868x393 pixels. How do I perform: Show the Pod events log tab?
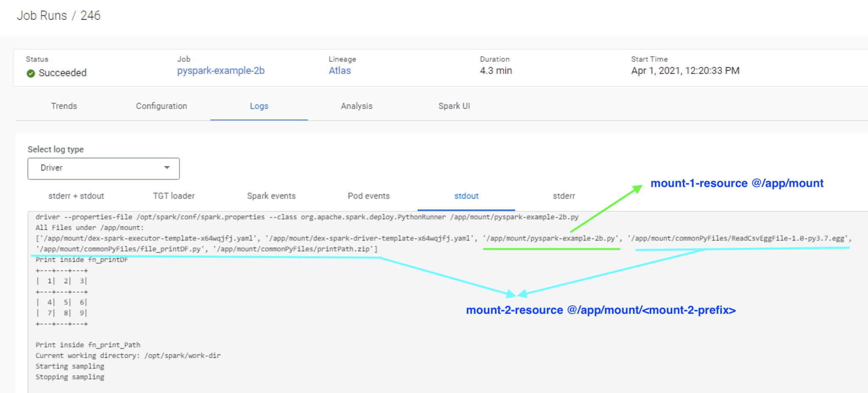click(368, 196)
